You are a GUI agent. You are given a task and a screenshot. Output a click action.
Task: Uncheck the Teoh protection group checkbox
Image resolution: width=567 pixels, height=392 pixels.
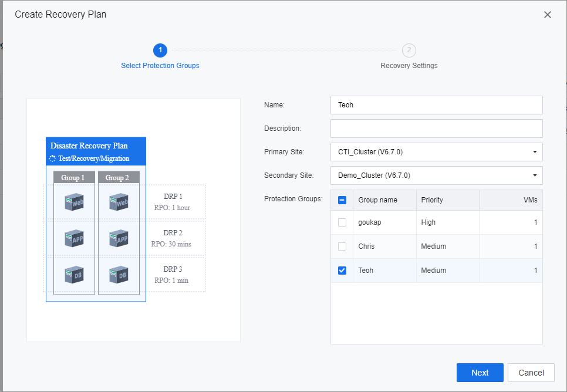pyautogui.click(x=342, y=271)
